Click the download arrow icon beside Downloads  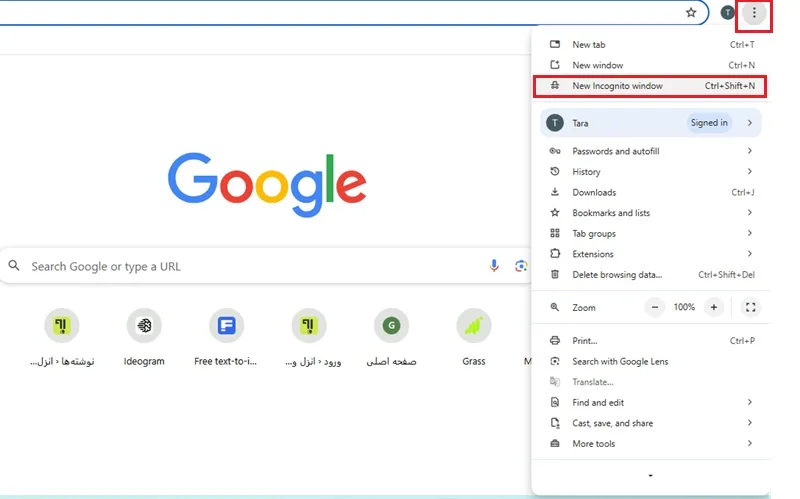[555, 192]
